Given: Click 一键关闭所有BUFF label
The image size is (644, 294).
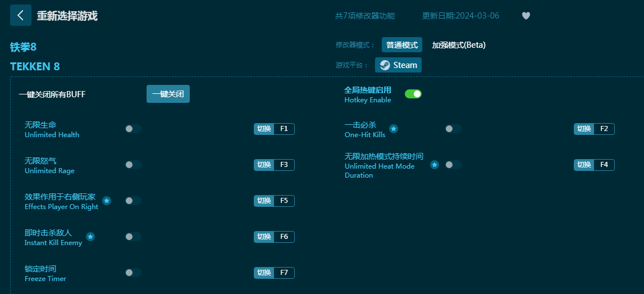Looking at the screenshot, I should [52, 94].
